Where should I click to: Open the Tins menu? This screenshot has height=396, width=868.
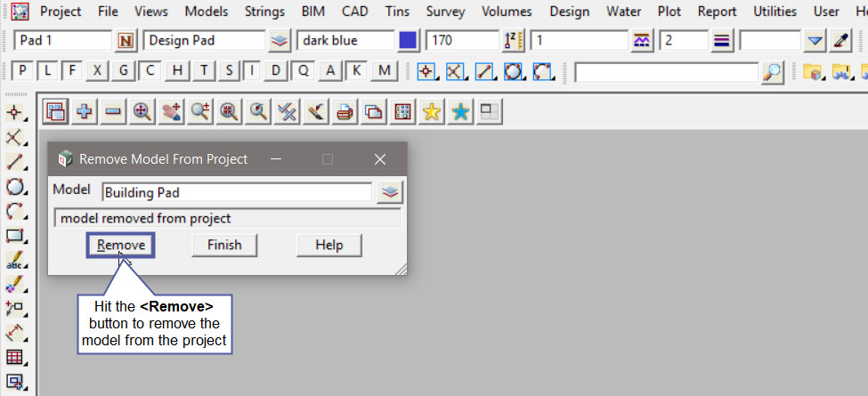pos(398,11)
